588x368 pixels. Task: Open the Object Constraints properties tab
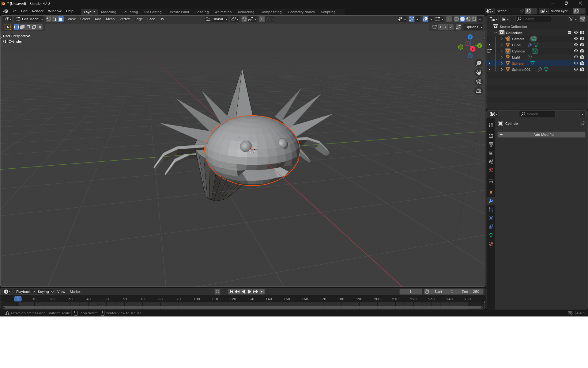(491, 227)
